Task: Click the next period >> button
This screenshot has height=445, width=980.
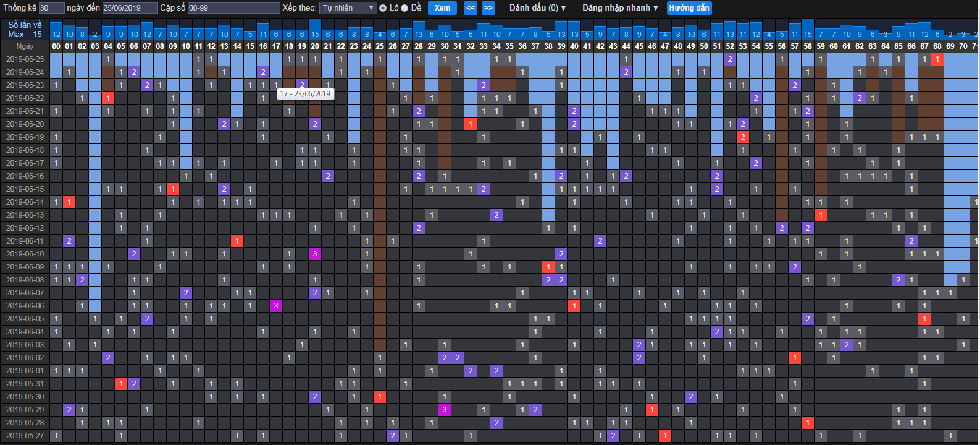Action: [488, 8]
